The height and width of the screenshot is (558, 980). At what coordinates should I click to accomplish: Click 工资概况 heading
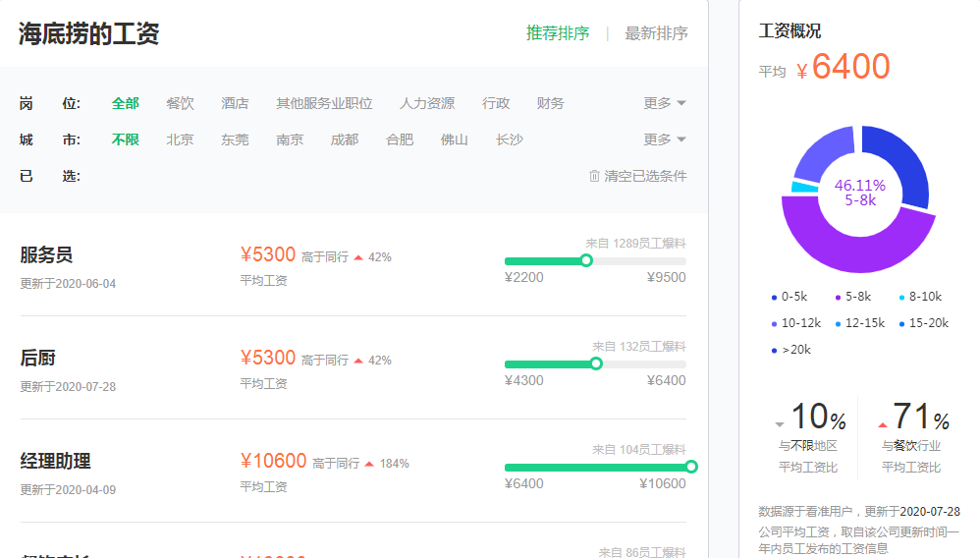790,31
